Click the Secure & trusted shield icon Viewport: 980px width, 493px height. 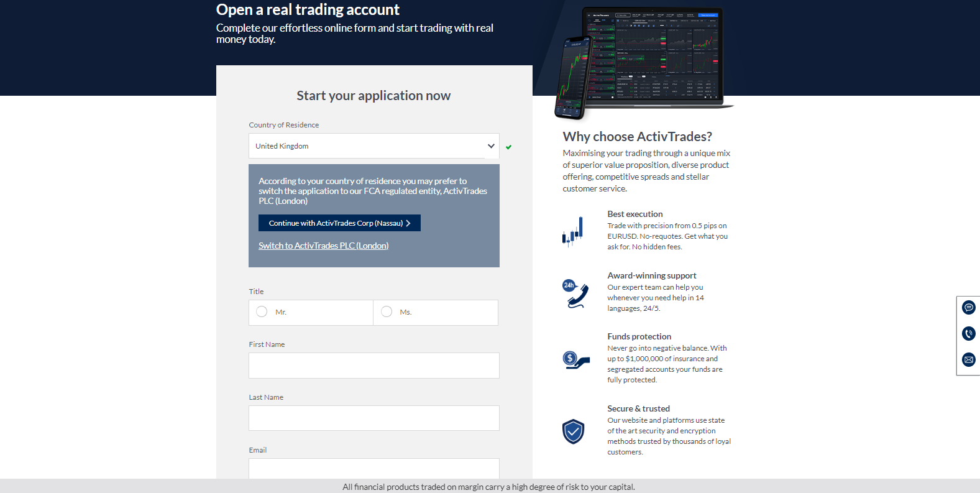click(573, 431)
